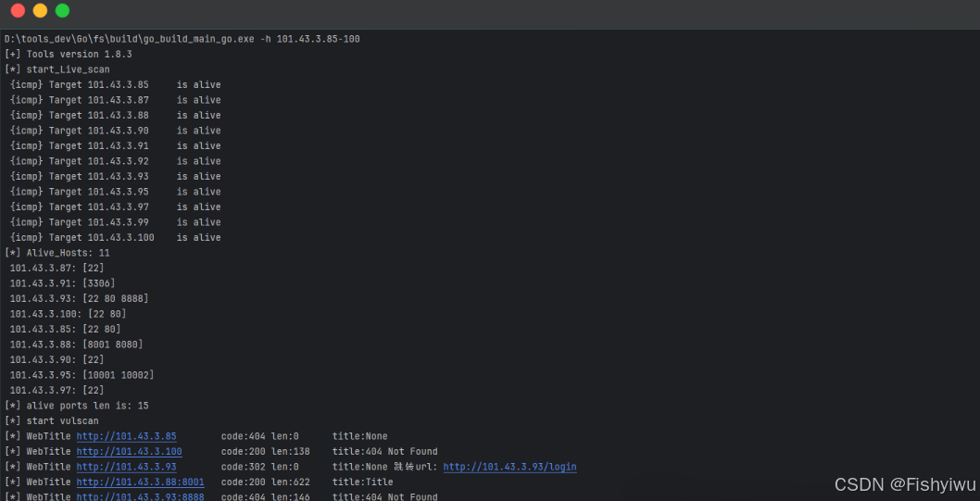Click 'Target 101.43.3.93 is alive' row

116,176
